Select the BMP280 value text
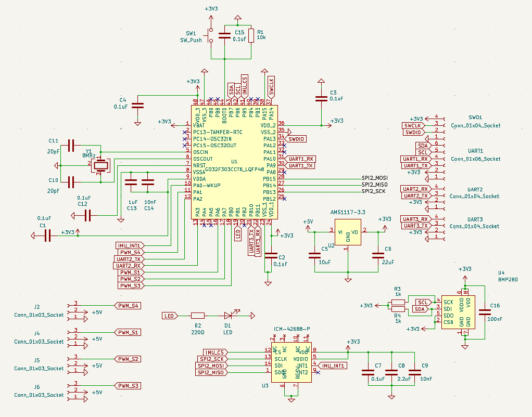 tap(508, 279)
